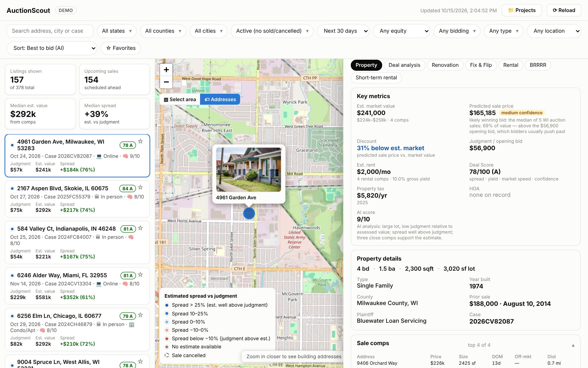Viewport: 588px width, 368px height.
Task: Click the blue map marker pin
Action: (249, 213)
